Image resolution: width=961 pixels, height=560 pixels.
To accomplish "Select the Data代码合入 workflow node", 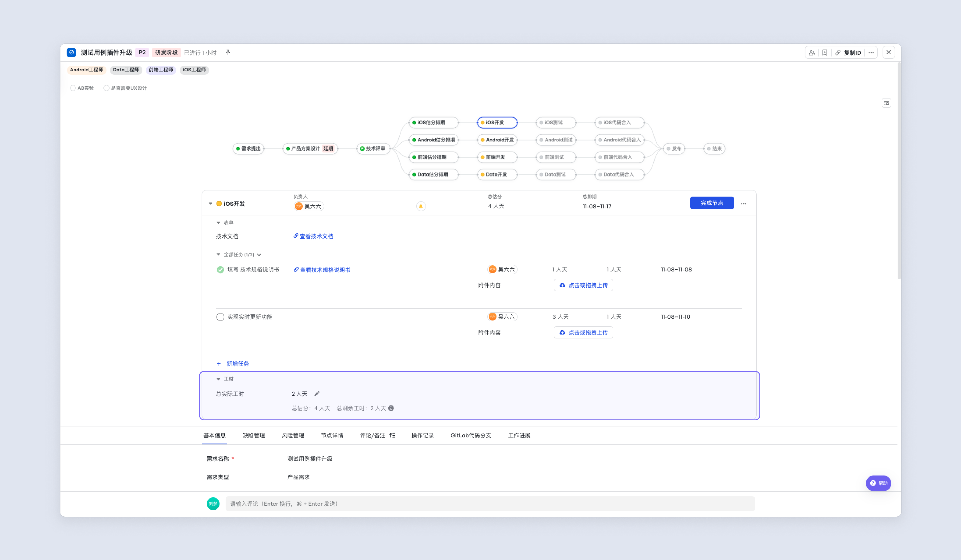I will [619, 174].
